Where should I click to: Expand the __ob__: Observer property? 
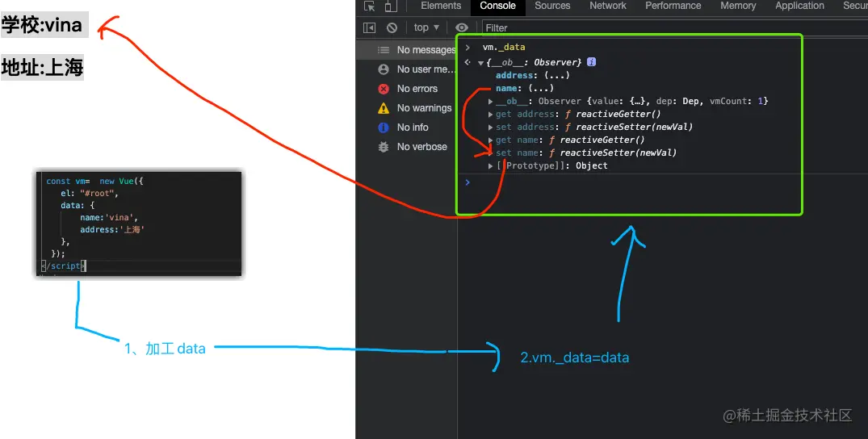click(x=490, y=102)
